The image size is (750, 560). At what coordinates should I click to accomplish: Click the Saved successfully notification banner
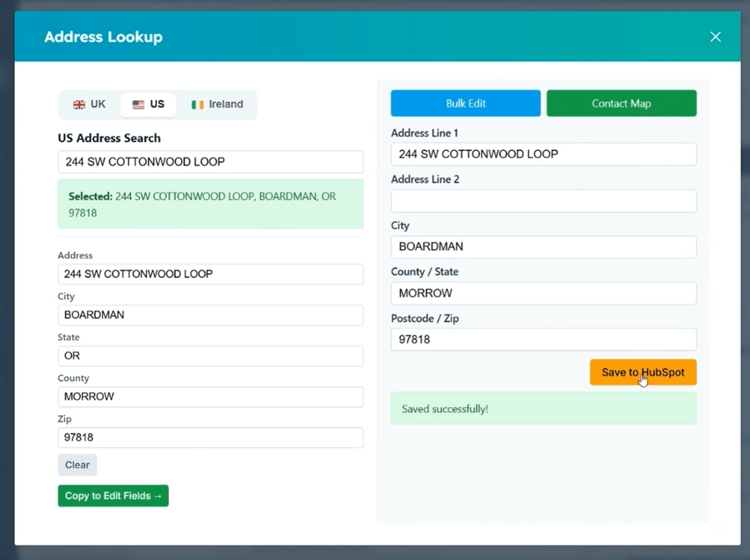click(543, 409)
